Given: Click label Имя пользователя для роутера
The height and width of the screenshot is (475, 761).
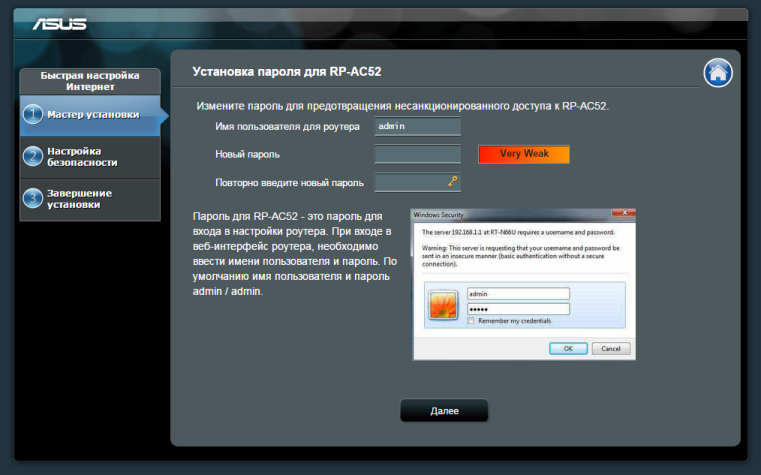Looking at the screenshot, I should coord(287,127).
